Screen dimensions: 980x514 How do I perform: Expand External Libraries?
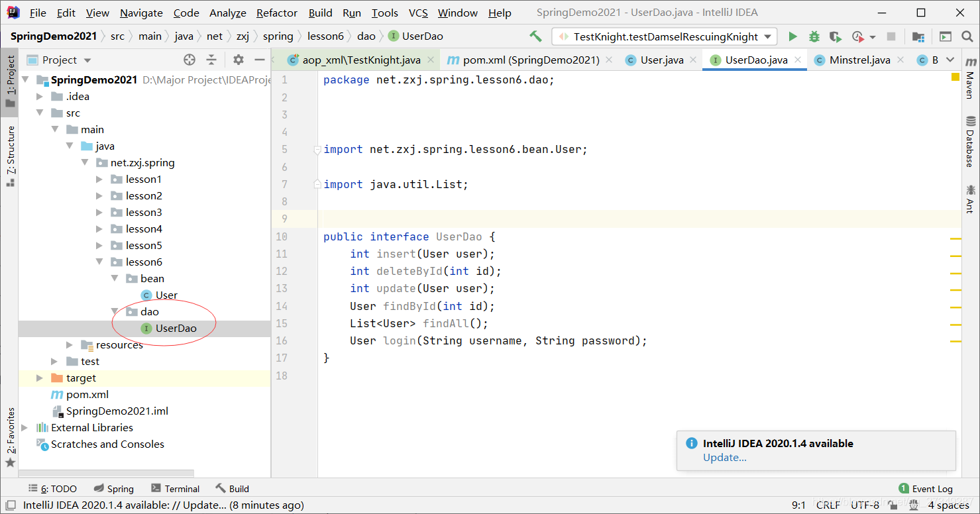pos(25,428)
